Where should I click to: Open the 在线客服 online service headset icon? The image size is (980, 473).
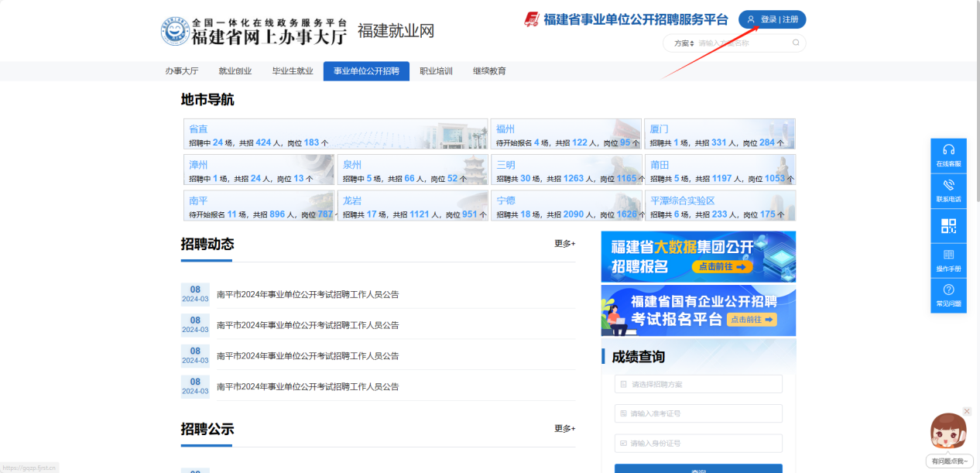tap(948, 154)
